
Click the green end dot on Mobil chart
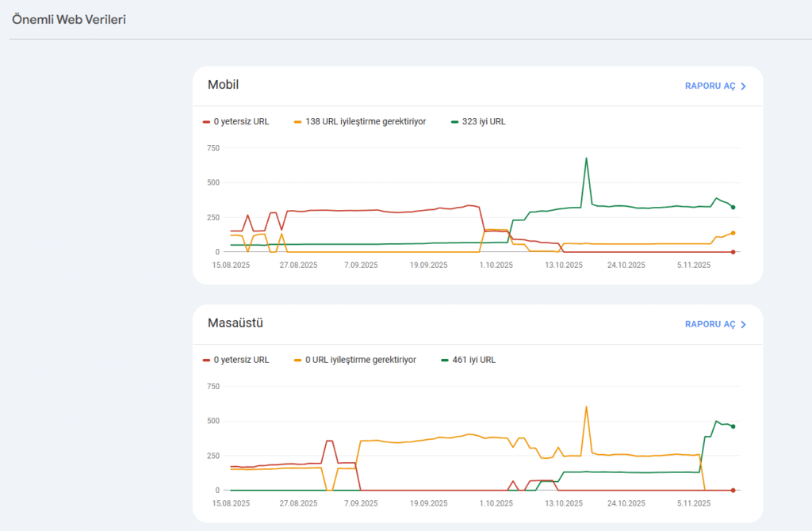pyautogui.click(x=733, y=208)
